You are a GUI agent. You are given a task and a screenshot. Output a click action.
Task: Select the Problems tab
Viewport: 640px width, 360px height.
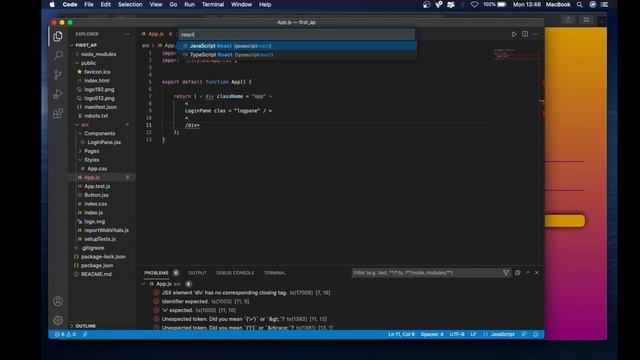[x=156, y=273]
